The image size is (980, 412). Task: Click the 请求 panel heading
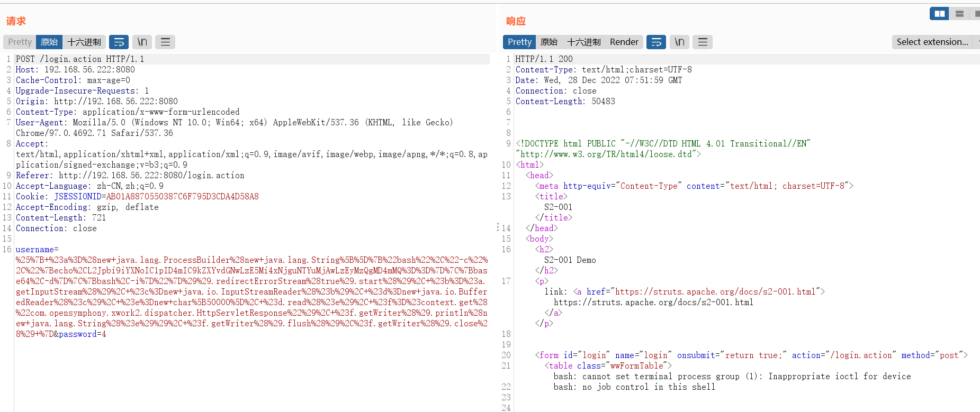click(x=16, y=21)
